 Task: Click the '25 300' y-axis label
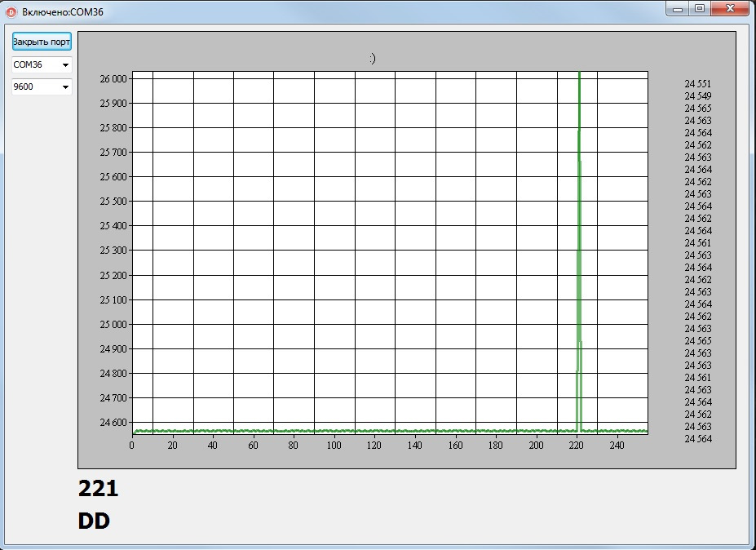(x=113, y=251)
